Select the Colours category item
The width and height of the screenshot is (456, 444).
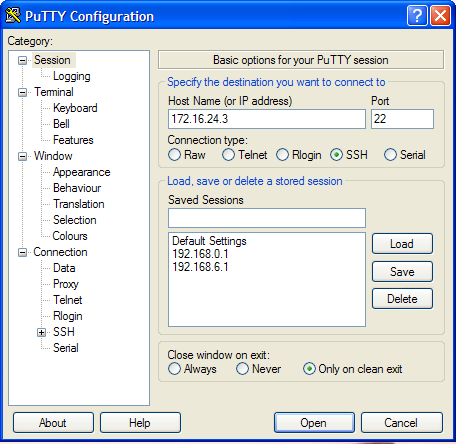click(x=70, y=236)
